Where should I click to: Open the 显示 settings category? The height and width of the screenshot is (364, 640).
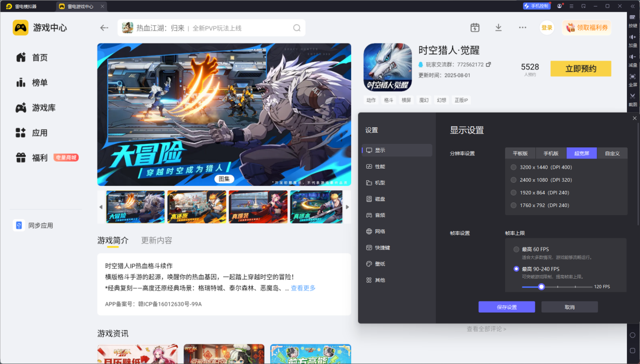(x=397, y=150)
